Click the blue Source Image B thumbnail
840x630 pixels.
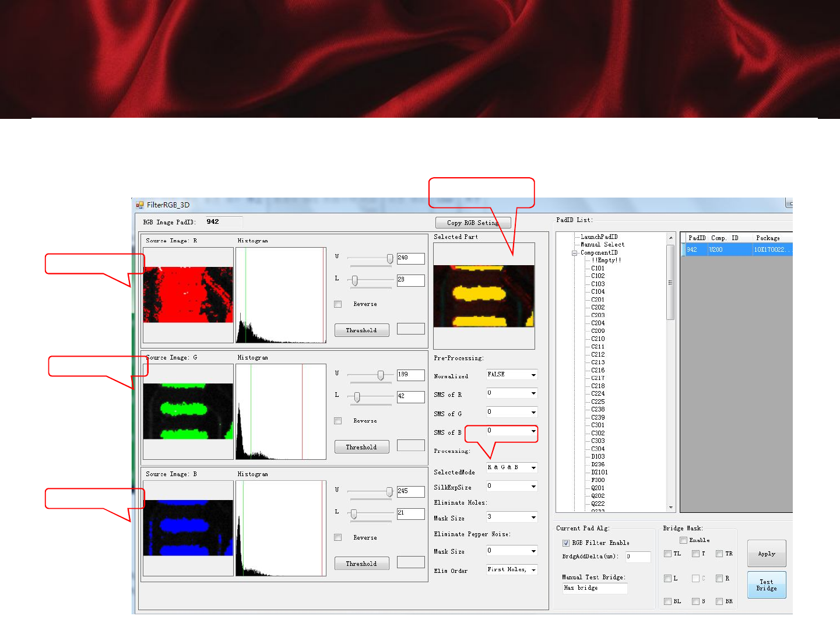point(188,528)
